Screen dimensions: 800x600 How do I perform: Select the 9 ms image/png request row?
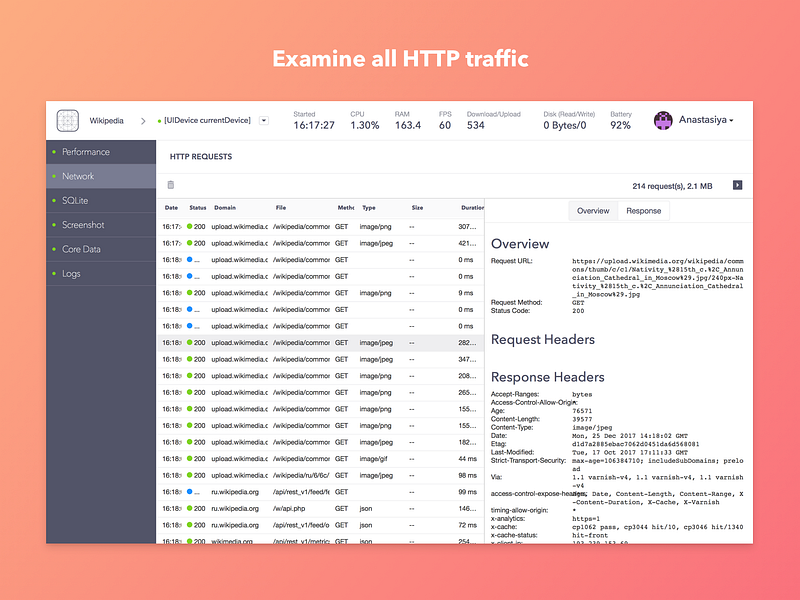(320, 293)
